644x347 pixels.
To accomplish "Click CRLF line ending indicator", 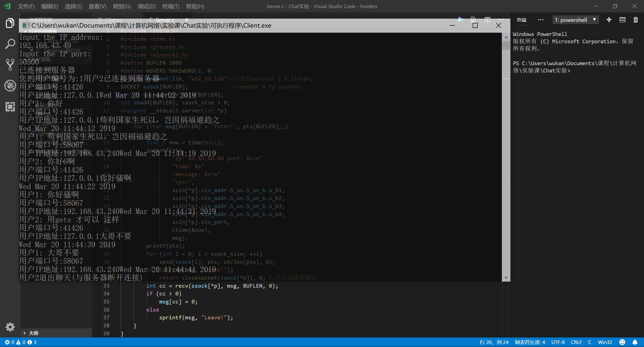I will [576, 342].
